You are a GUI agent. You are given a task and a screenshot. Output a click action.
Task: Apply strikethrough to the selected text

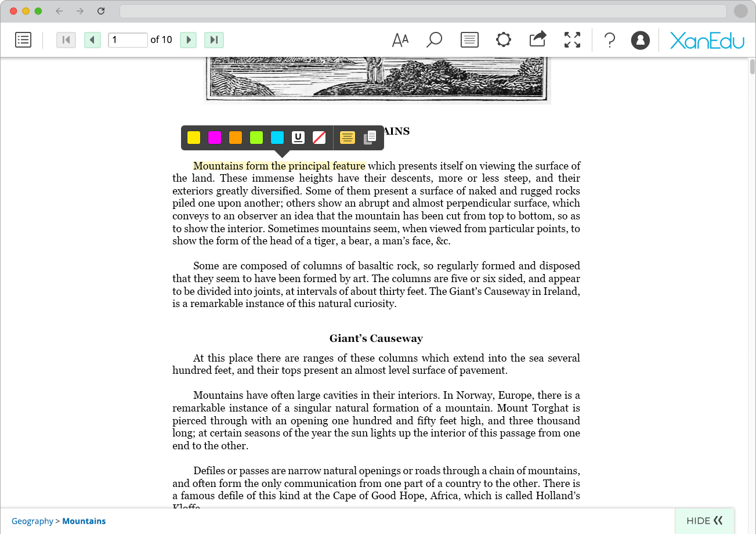[319, 138]
